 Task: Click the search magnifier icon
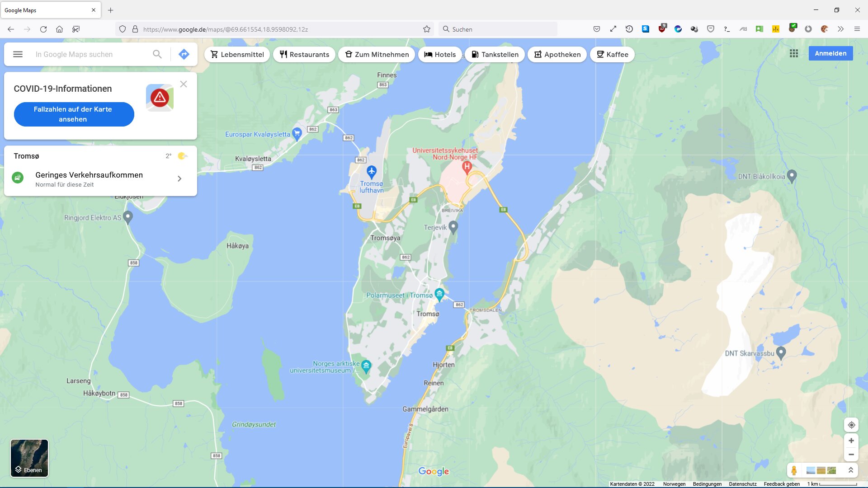157,54
